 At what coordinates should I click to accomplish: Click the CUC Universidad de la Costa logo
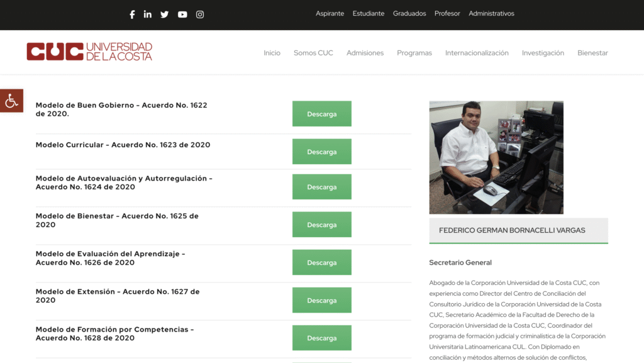coord(89,52)
